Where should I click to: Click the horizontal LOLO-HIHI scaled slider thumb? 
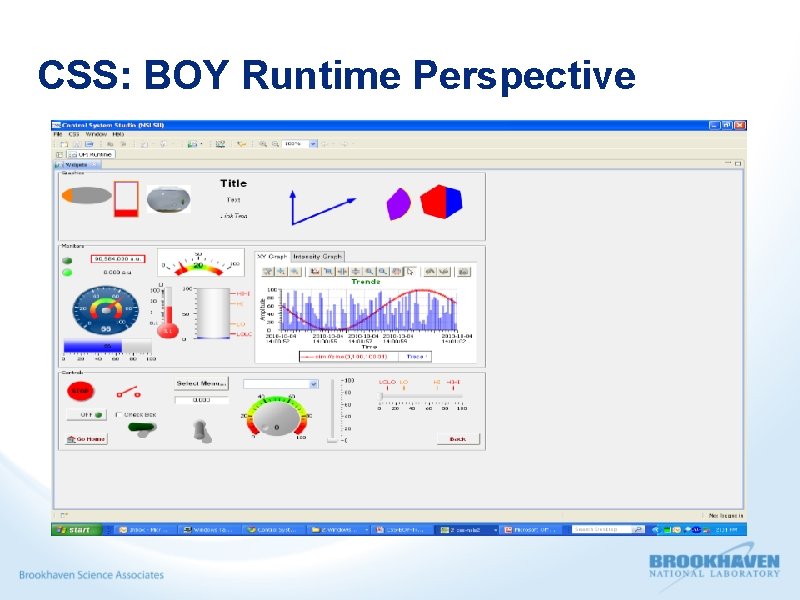381,396
